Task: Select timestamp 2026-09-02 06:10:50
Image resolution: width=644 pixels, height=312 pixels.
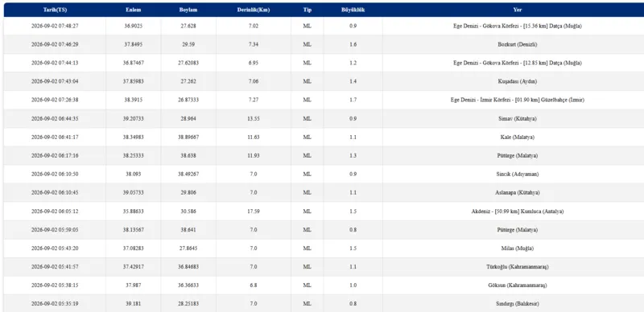Action: [55, 174]
